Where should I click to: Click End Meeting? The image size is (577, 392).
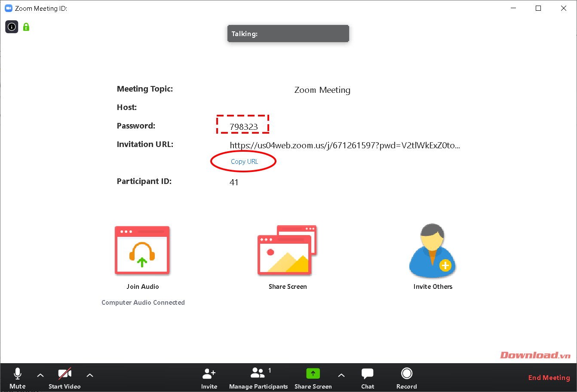click(549, 377)
